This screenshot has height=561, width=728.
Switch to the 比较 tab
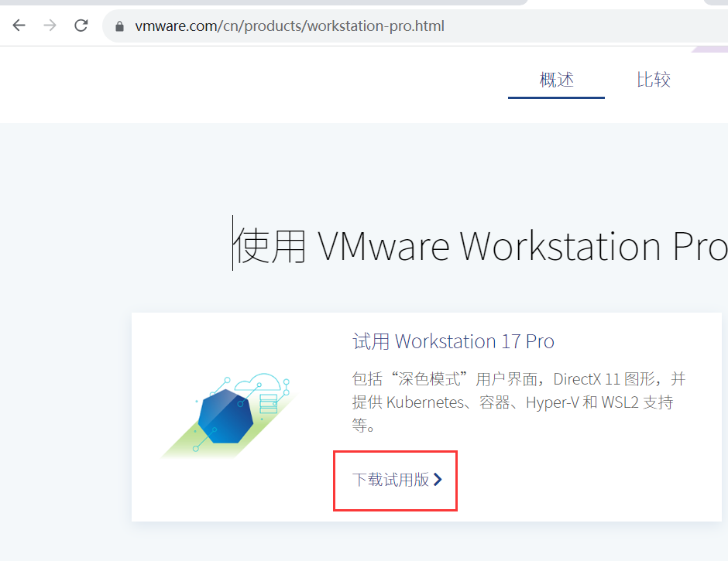tap(653, 80)
